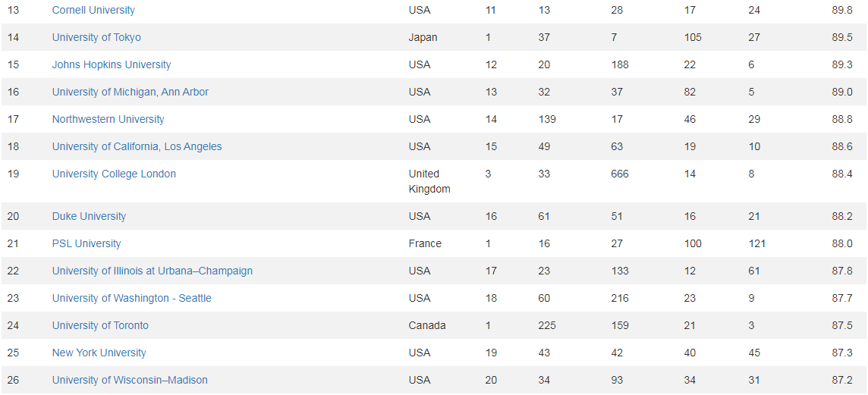The image size is (868, 395).
Task: Click University of California, Los Angeles
Action: point(137,146)
